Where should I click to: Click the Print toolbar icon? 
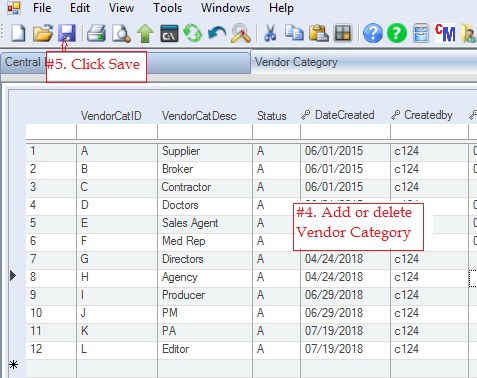[x=96, y=33]
